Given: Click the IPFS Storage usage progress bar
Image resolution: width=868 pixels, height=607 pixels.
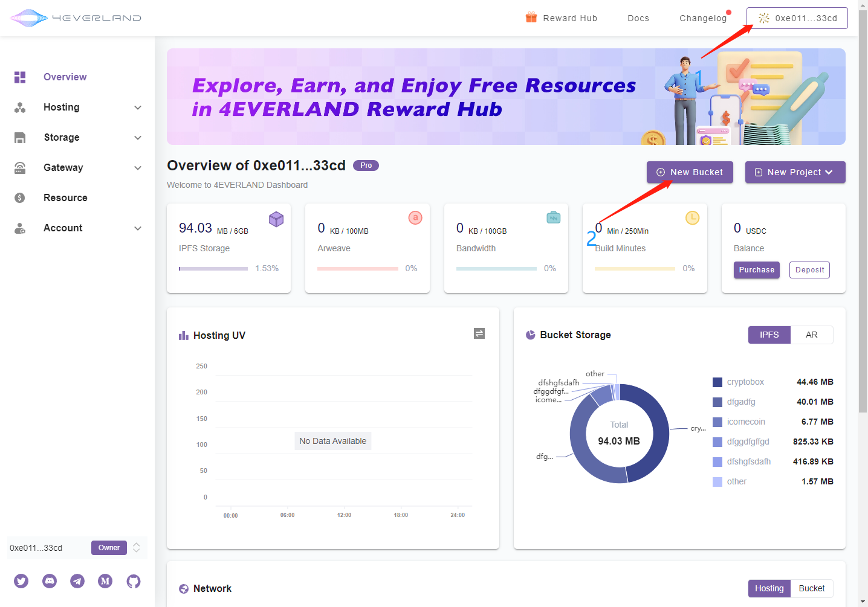Looking at the screenshot, I should pyautogui.click(x=213, y=269).
